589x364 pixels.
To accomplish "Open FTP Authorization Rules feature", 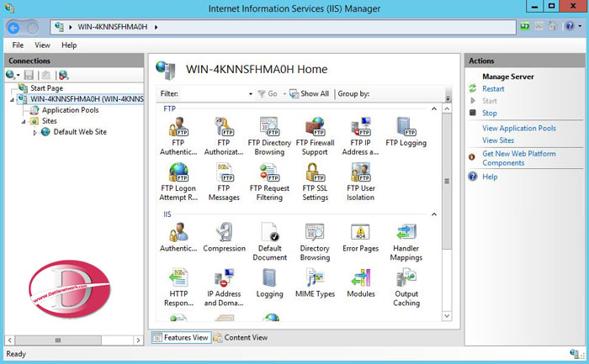I will tap(224, 136).
